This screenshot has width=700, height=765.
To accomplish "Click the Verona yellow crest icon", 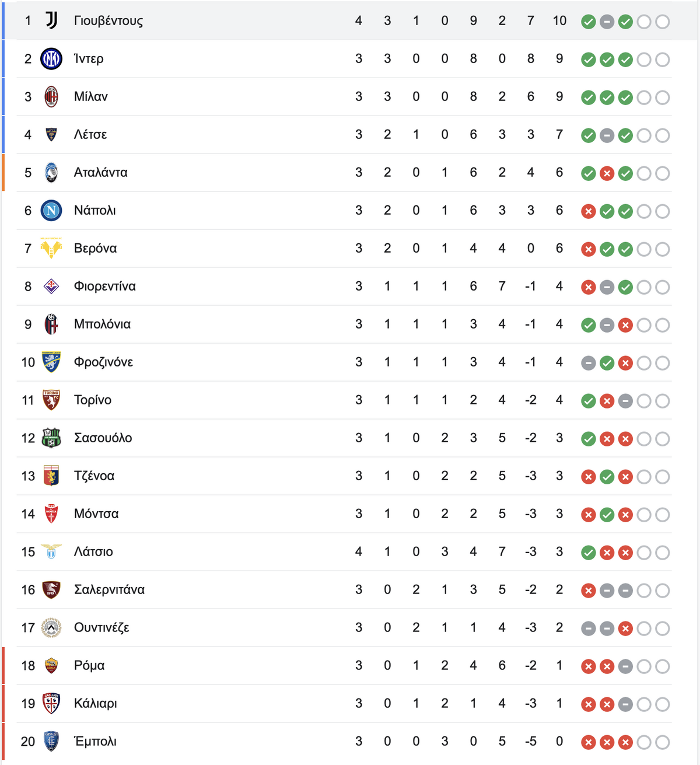I will (x=51, y=249).
